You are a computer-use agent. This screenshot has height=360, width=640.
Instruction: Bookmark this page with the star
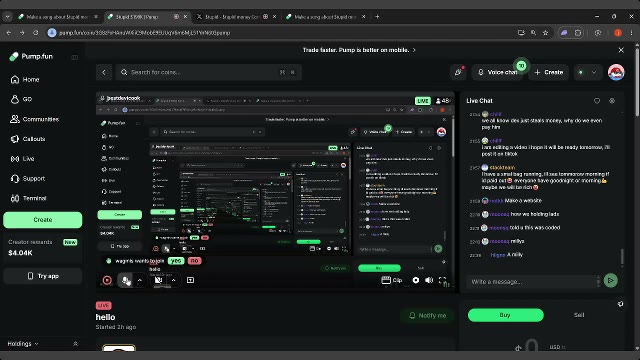point(545,33)
